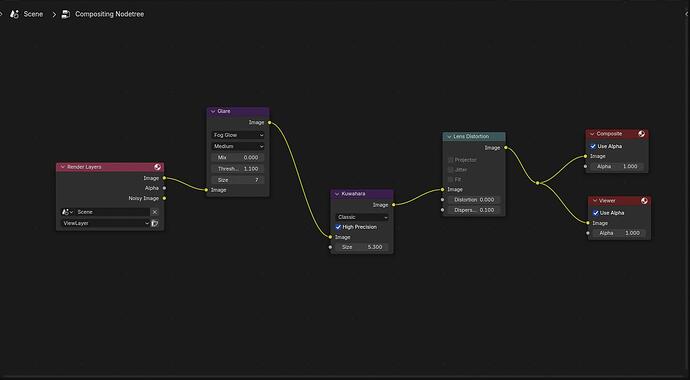690x380 pixels.
Task: Click the Scene name field in Render Layers
Action: coord(112,212)
